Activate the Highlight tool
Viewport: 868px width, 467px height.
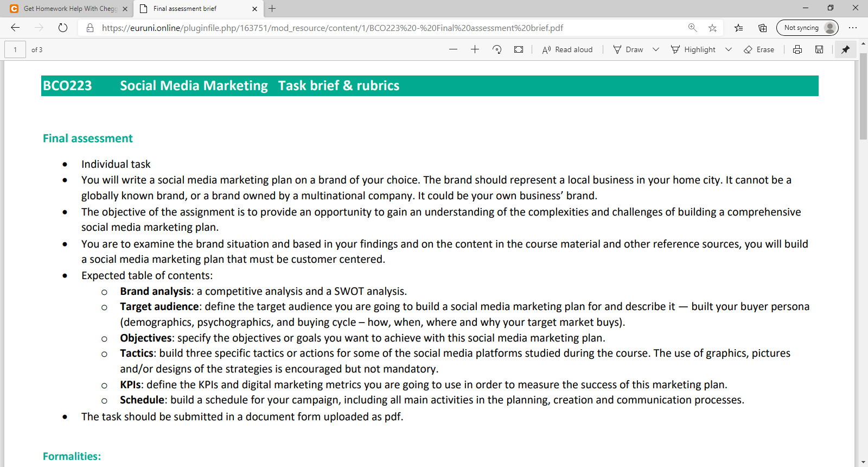pos(693,49)
